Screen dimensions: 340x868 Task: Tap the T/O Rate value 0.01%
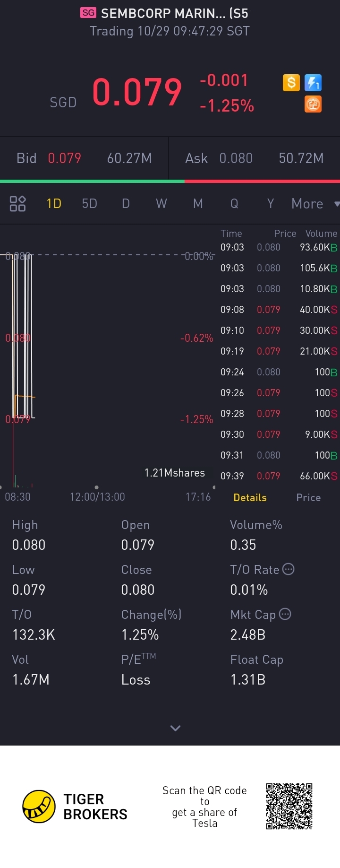pyautogui.click(x=249, y=590)
